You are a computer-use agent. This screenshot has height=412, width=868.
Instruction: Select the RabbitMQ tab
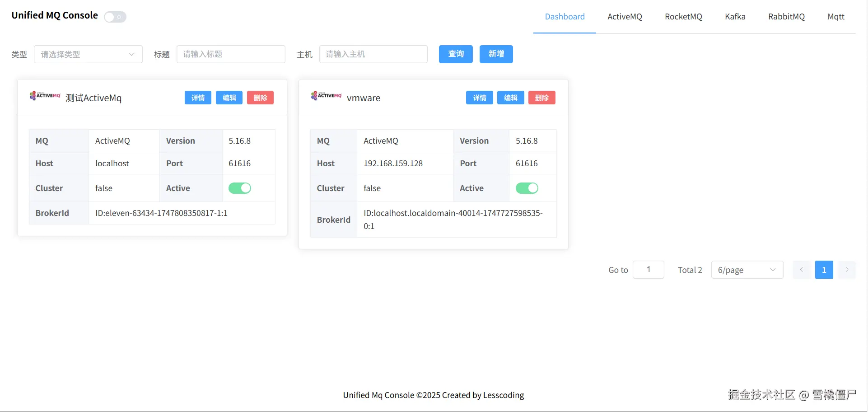click(x=786, y=17)
